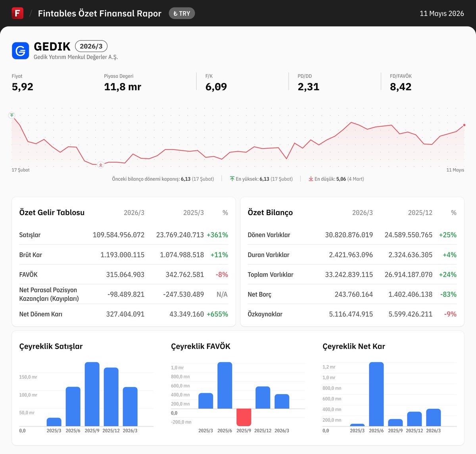Click Net Dönem Karı value 327.404.091
Screen dimensions: 476x454
click(125, 314)
